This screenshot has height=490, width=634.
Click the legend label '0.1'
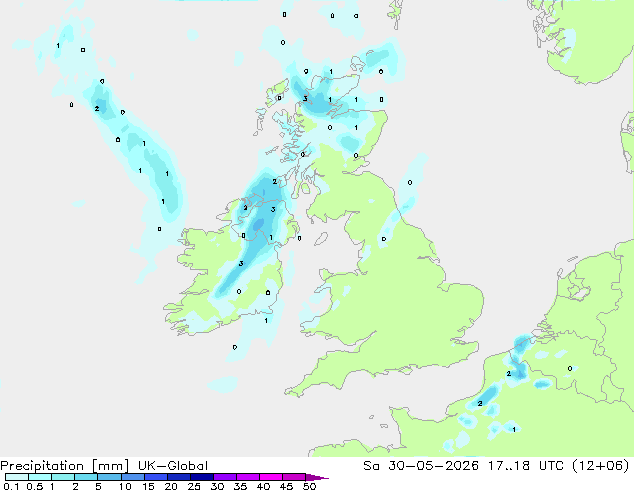coord(11,486)
